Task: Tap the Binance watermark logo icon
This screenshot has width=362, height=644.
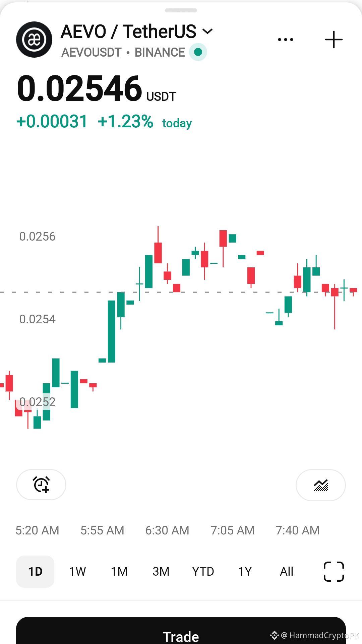Action: click(275, 635)
